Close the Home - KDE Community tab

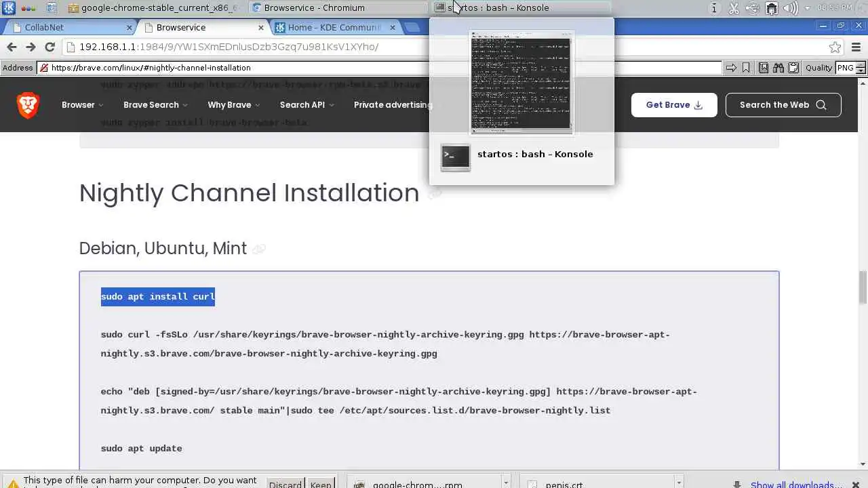click(x=393, y=28)
